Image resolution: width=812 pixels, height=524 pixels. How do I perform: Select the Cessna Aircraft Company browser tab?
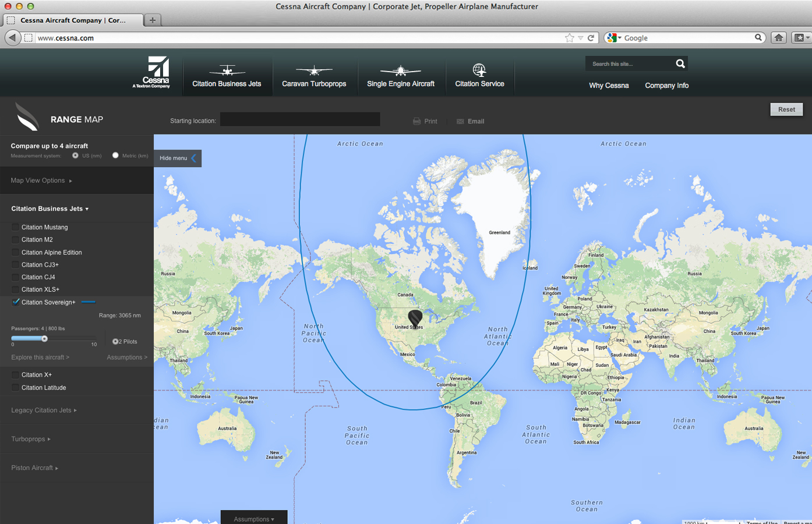pyautogui.click(x=73, y=20)
